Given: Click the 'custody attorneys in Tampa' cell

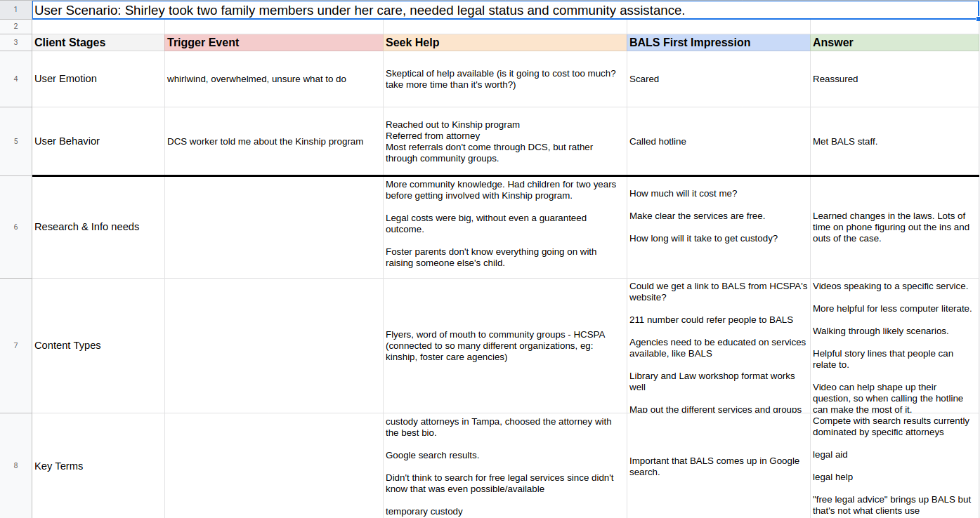Looking at the screenshot, I should click(x=505, y=466).
